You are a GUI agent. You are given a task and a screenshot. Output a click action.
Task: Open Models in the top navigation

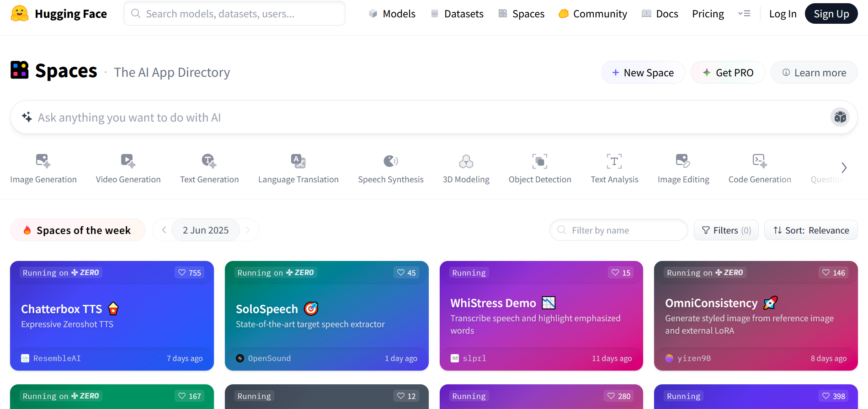point(392,14)
